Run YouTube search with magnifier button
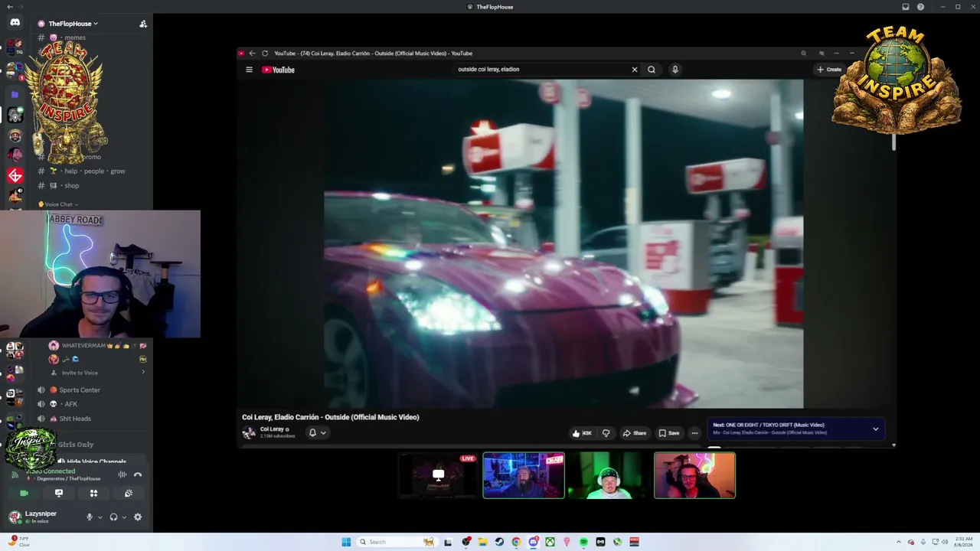The width and height of the screenshot is (980, 551). [x=652, y=70]
